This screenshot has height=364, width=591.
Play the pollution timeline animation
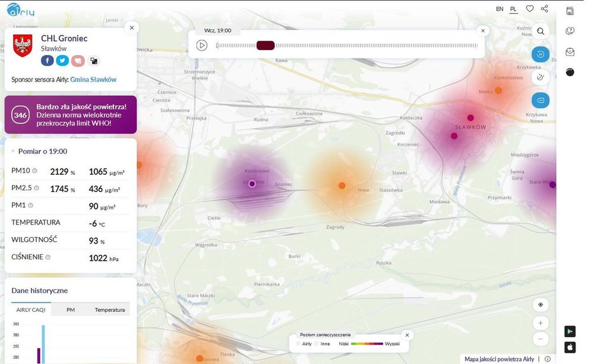tap(202, 45)
